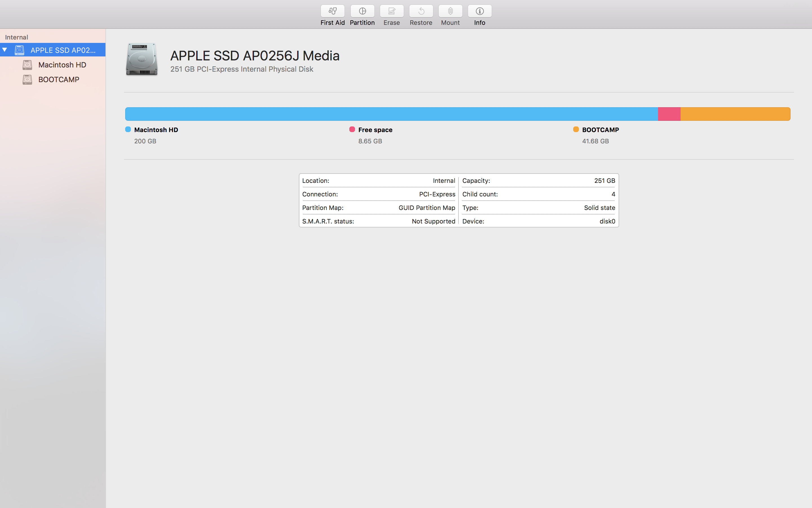Click the 8.65 GB size value

click(x=370, y=141)
